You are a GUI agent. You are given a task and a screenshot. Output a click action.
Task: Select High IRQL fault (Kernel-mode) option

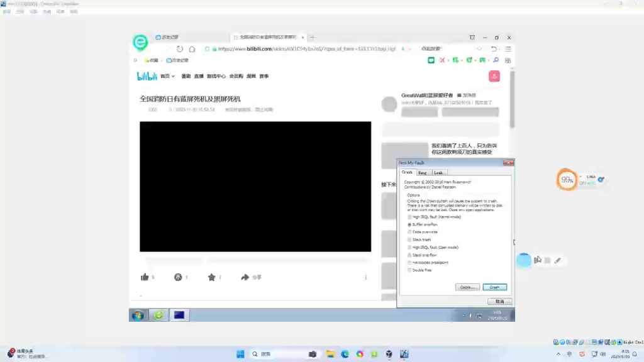[434, 217]
